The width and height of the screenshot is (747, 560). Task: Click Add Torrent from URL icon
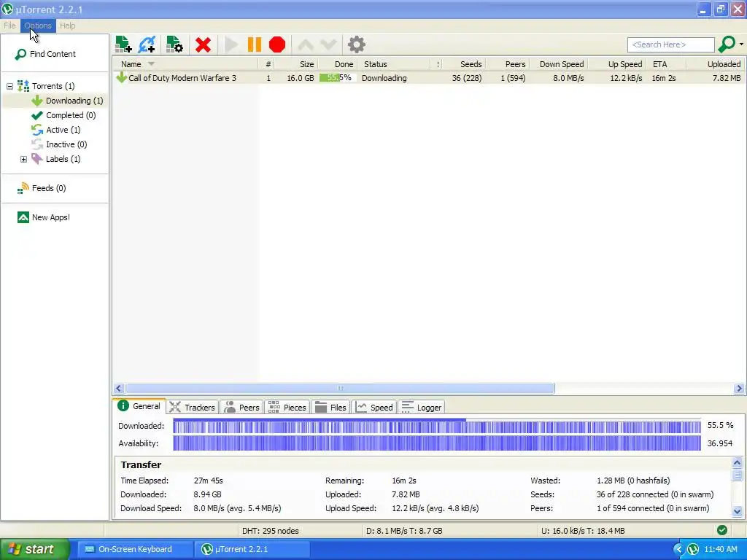pyautogui.click(x=147, y=44)
